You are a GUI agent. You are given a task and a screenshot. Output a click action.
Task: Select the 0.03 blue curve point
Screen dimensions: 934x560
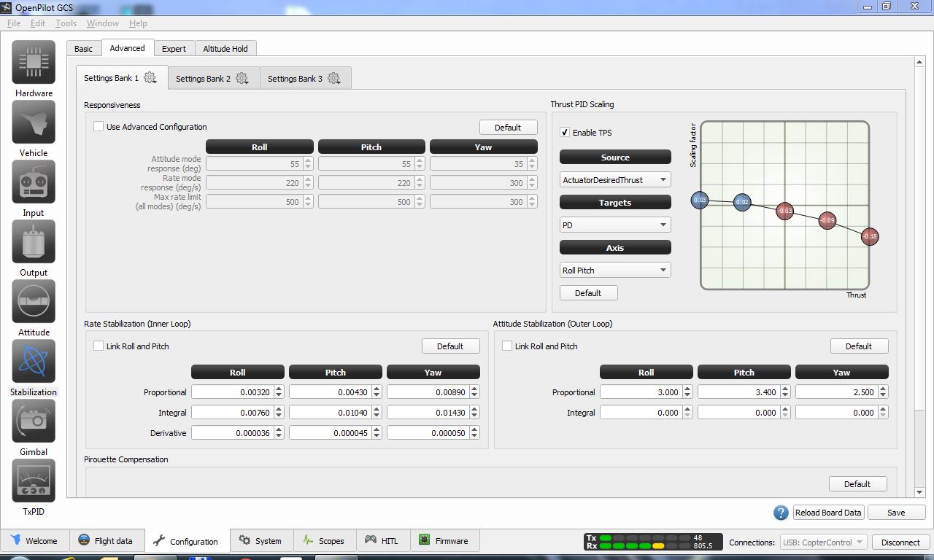(x=700, y=200)
